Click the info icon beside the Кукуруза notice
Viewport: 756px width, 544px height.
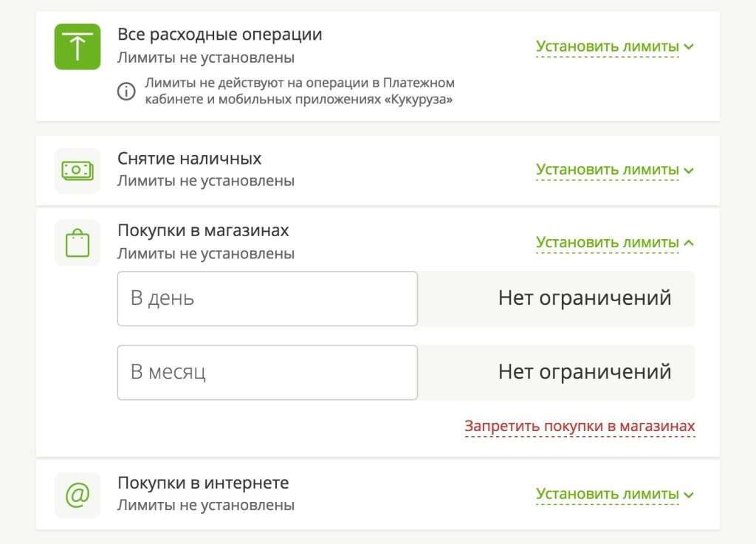pos(127,91)
